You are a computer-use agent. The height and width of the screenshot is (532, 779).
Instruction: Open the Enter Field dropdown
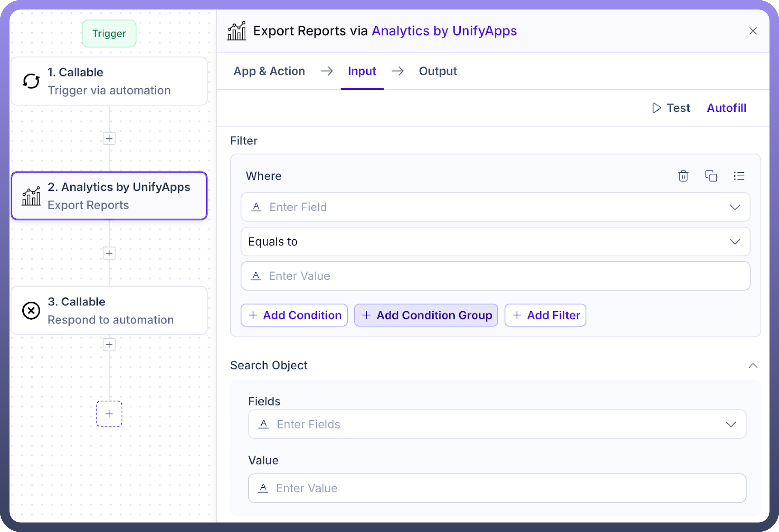coord(495,207)
